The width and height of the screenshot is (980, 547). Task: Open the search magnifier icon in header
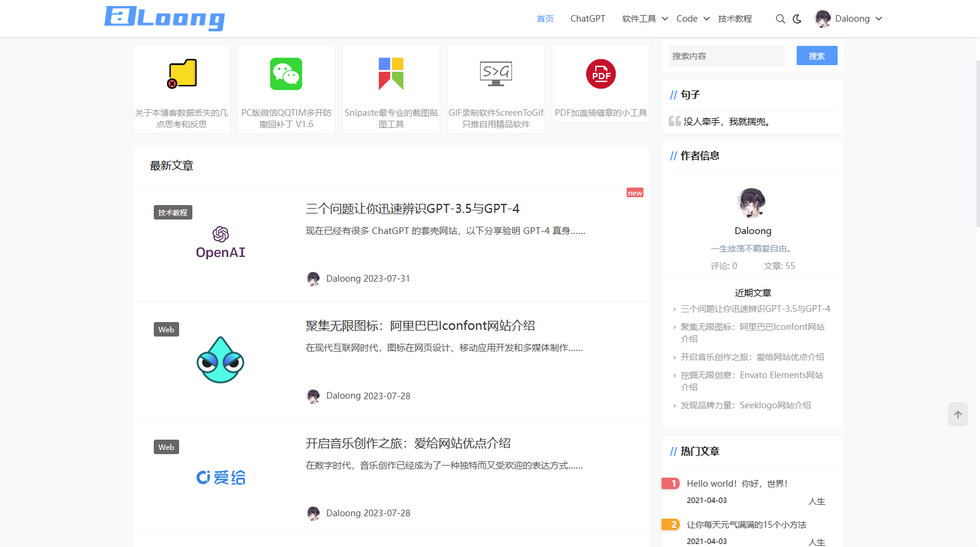click(780, 19)
